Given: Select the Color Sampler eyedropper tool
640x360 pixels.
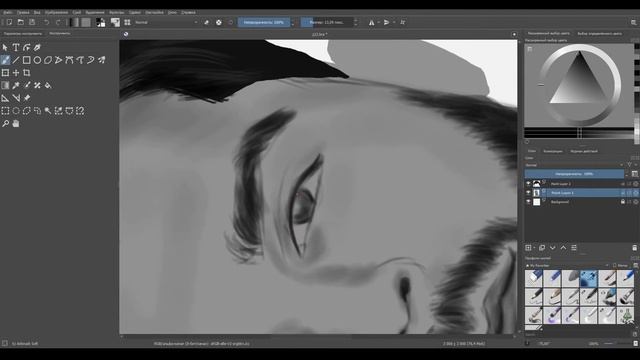Looking at the screenshot, I should click(16, 85).
